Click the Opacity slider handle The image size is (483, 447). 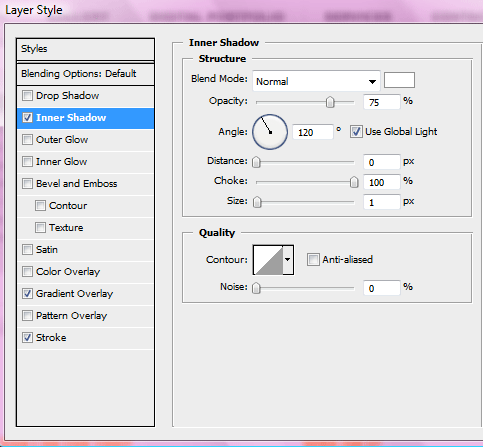point(330,102)
